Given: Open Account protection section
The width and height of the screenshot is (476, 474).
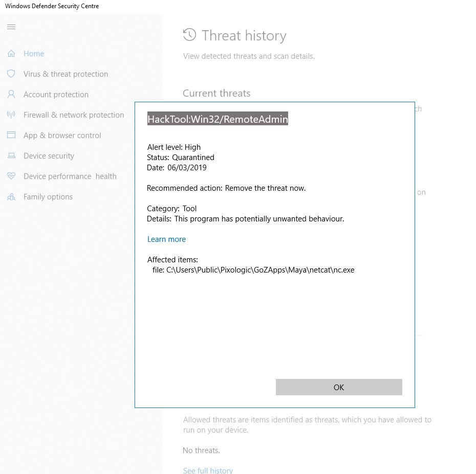Looking at the screenshot, I should [x=56, y=95].
